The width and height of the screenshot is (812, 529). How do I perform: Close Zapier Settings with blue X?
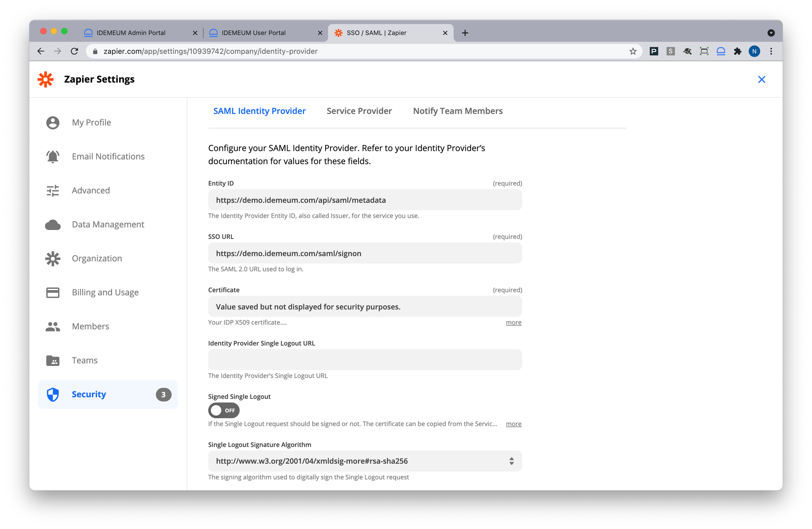761,80
